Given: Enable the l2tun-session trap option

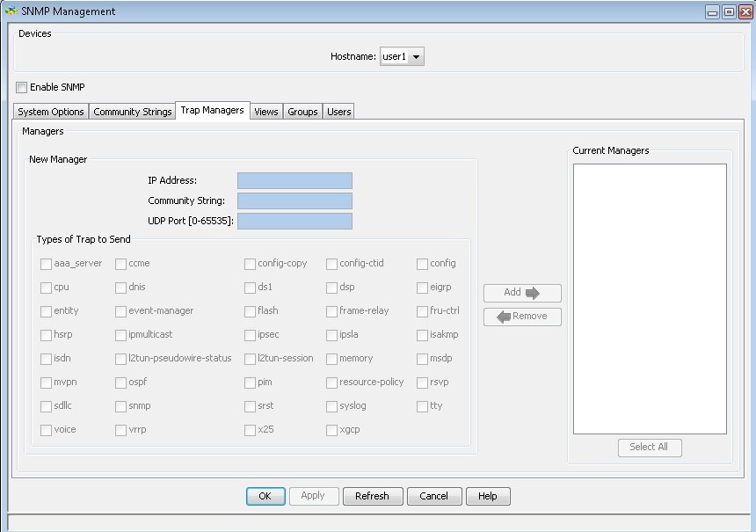Looking at the screenshot, I should [x=250, y=359].
